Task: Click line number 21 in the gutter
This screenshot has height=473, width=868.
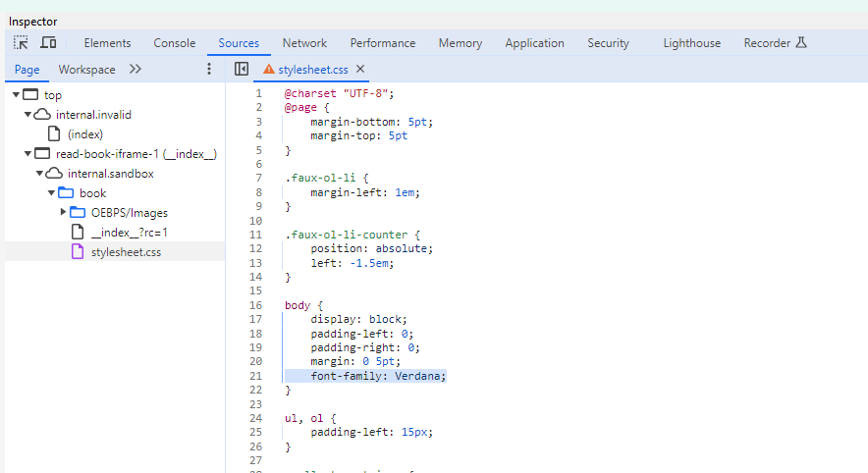Action: click(257, 376)
